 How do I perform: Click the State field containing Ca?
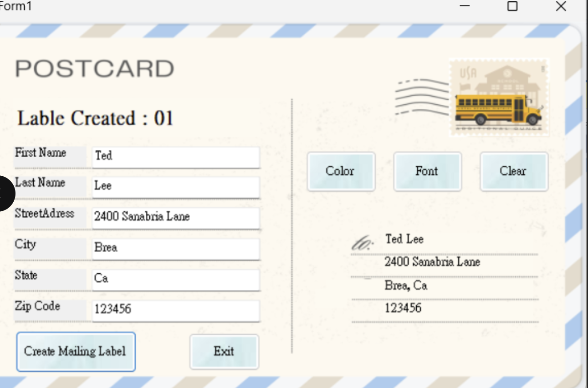176,279
